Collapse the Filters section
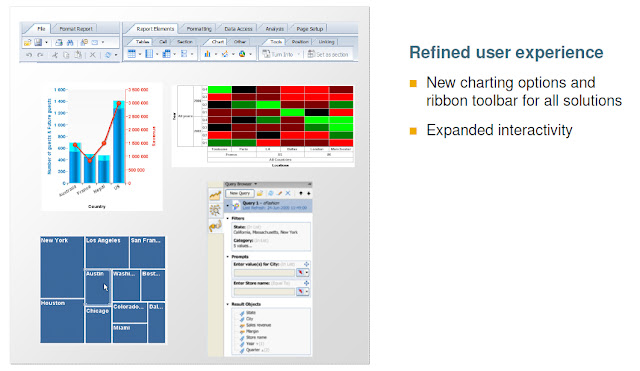Viewport: 640px width, 371px height. pos(228,218)
